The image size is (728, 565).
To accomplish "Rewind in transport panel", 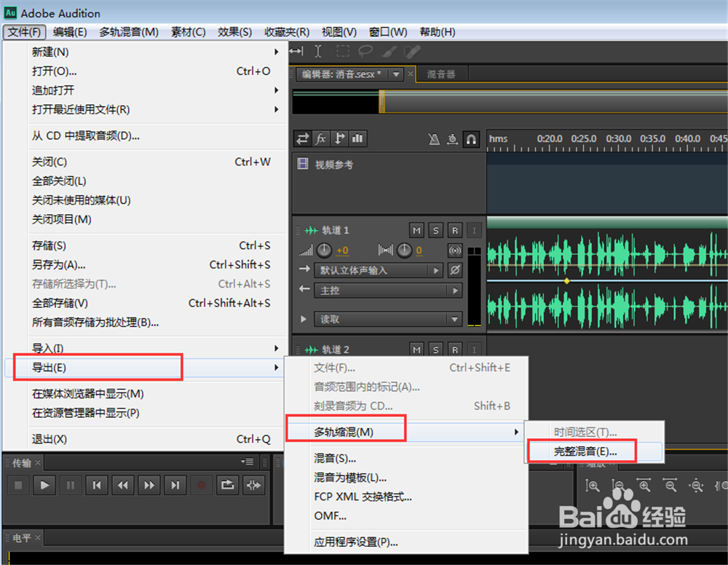I will click(122, 485).
